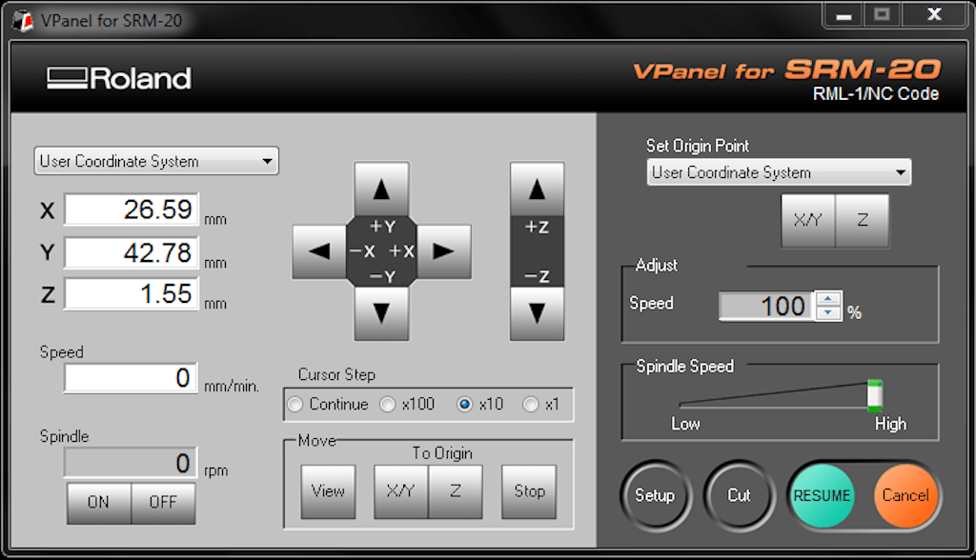Open the Cut dialog
Viewport: 976px width, 560px height.
(739, 496)
